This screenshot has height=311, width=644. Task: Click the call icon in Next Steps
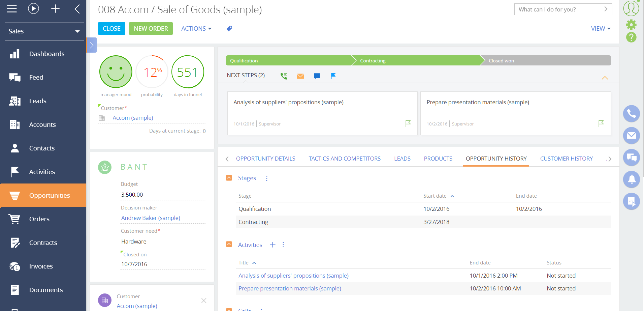pos(284,76)
